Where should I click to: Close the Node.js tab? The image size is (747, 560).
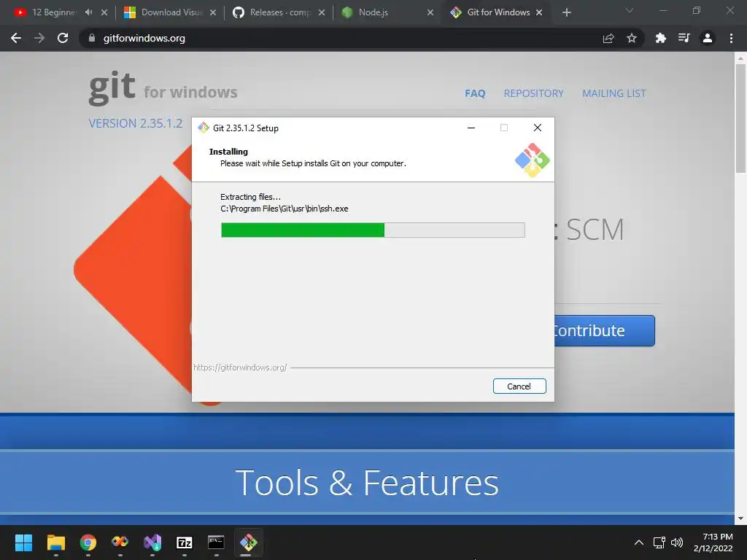pos(430,12)
